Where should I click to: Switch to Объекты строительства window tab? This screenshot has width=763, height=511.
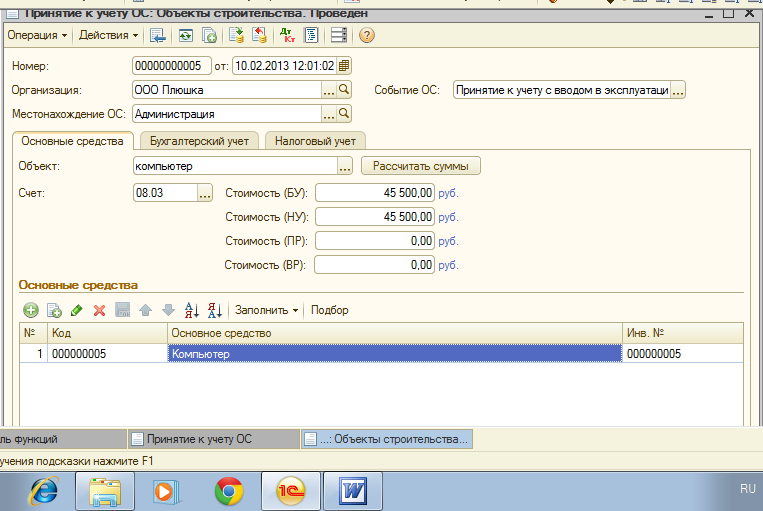(x=386, y=439)
